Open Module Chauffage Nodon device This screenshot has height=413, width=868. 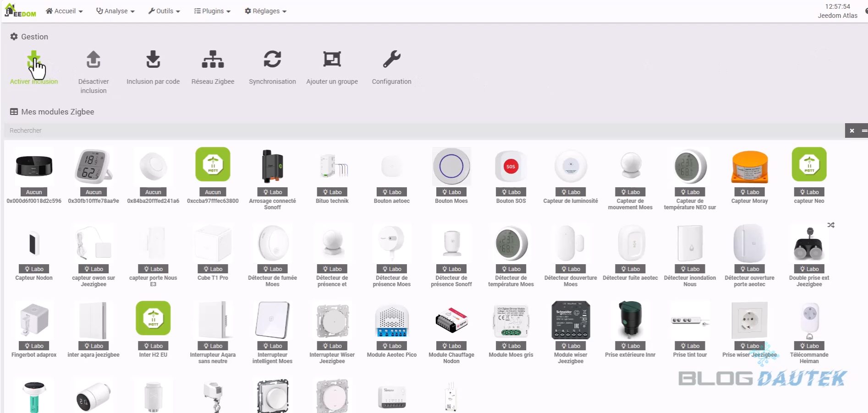click(x=451, y=321)
